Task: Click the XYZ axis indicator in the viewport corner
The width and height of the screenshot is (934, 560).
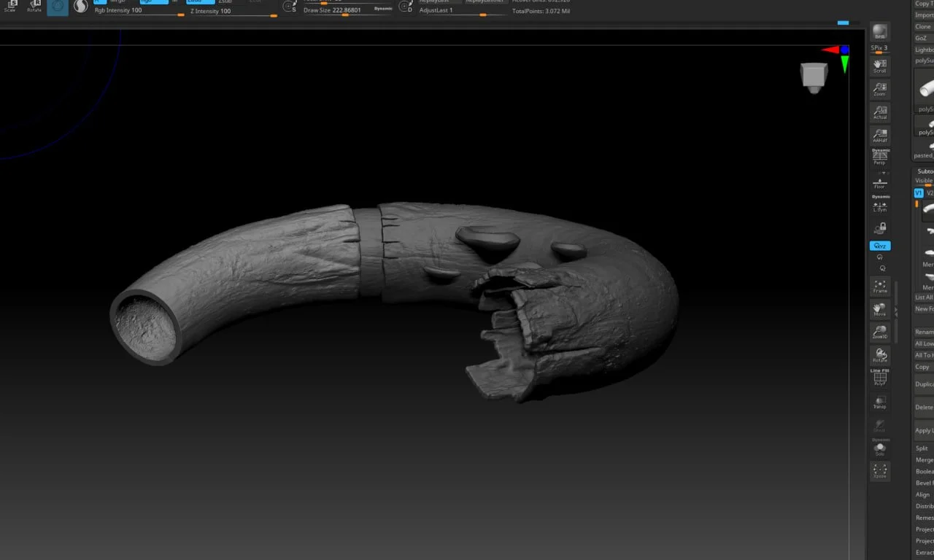Action: (838, 58)
